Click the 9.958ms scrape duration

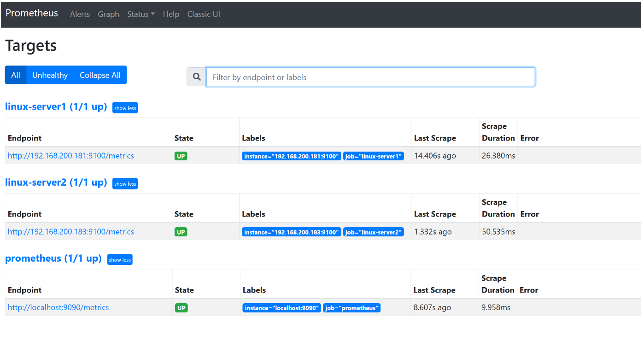(x=496, y=307)
